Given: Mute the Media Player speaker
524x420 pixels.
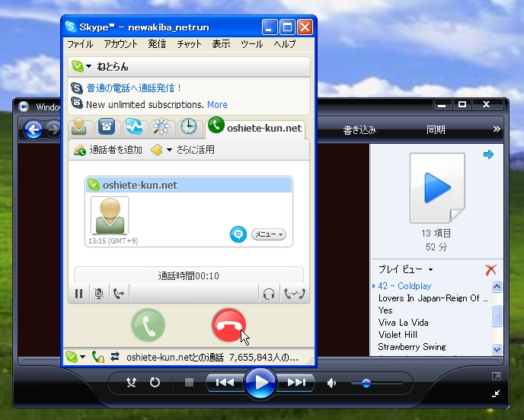Looking at the screenshot, I should (331, 383).
